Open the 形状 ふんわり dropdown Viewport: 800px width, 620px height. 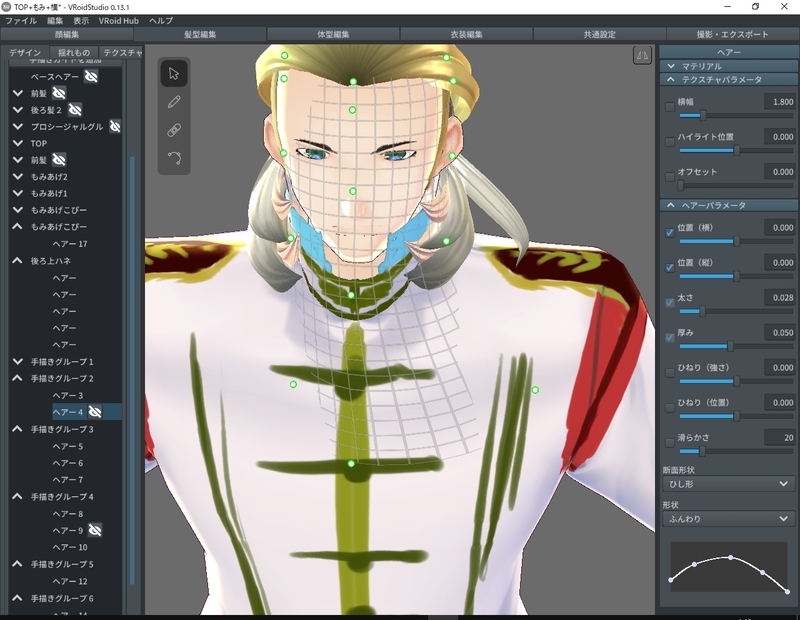(728, 519)
